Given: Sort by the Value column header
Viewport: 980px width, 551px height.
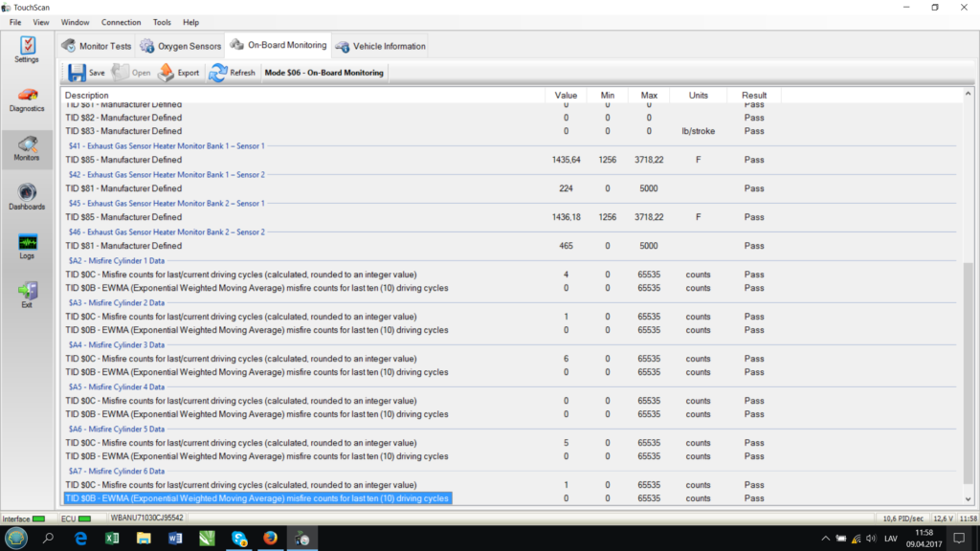Looking at the screenshot, I should tap(566, 96).
